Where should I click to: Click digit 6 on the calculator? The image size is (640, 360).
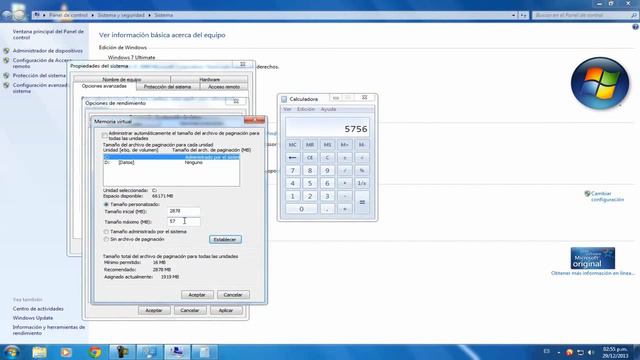[x=327, y=183]
